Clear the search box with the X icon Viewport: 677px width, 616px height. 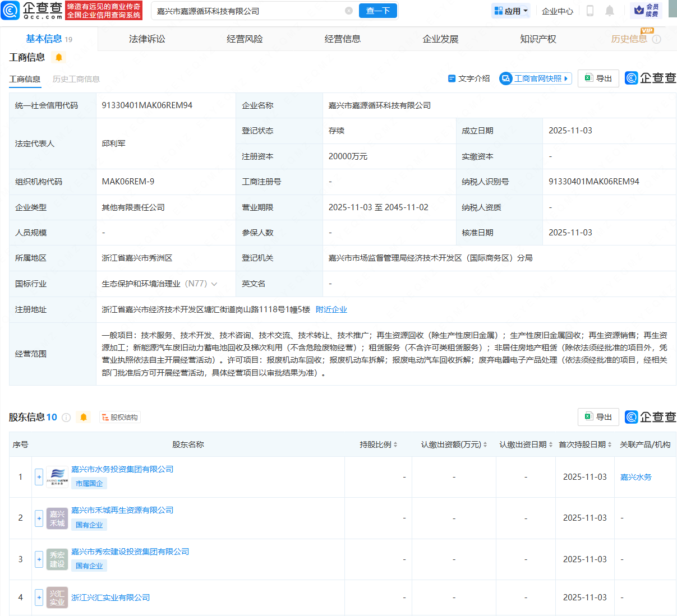(x=349, y=11)
